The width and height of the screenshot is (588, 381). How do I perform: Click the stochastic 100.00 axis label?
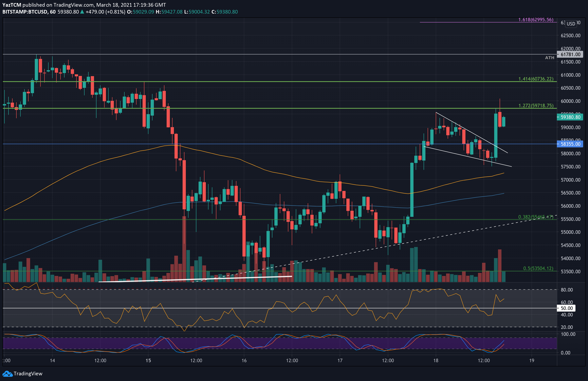tap(568, 334)
